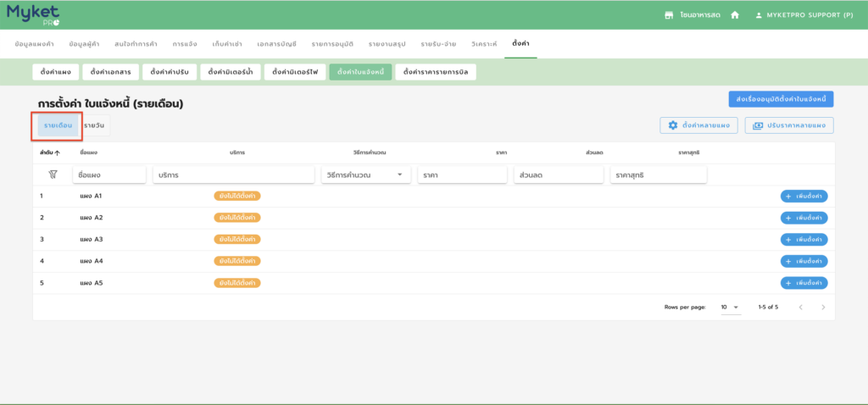Screen dimensions: 868x405
Task: Click ส่งเรื่องอนุมัติตั้งค่าใบแจ้งหนี้ blue button
Action: (781, 99)
